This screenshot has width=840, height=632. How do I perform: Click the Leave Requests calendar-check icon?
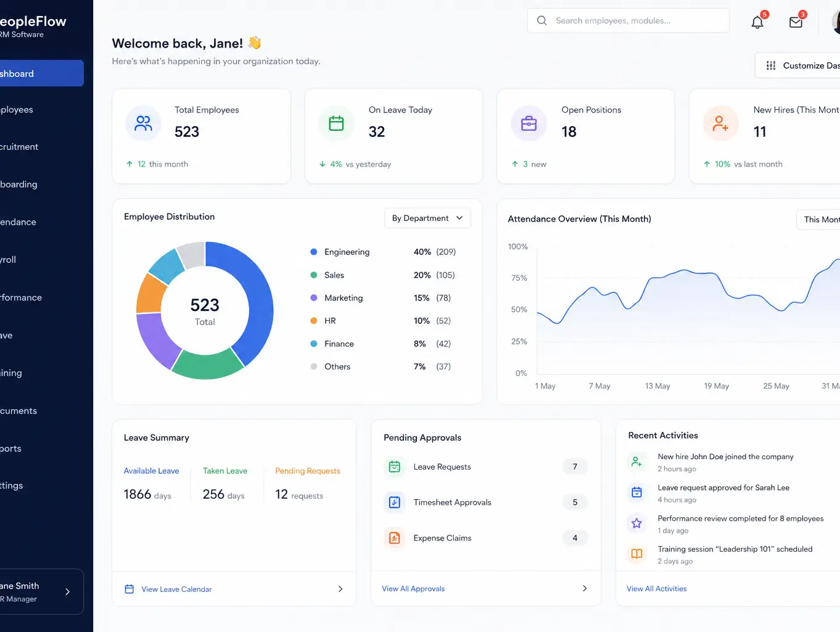(395, 467)
